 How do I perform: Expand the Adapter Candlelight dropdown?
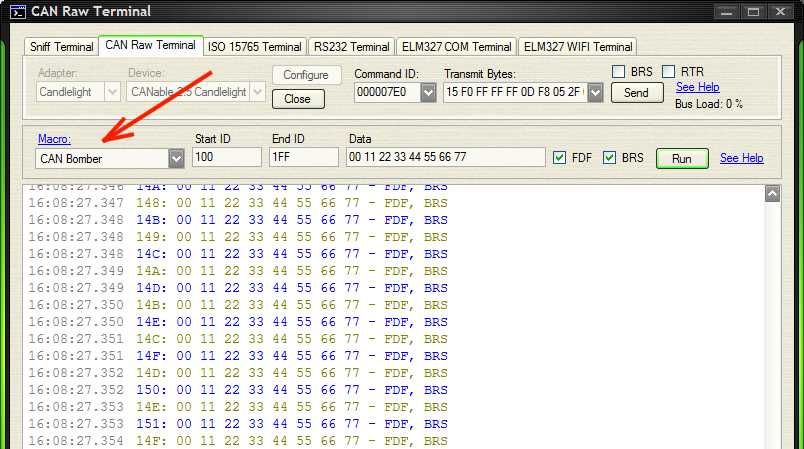[x=112, y=92]
